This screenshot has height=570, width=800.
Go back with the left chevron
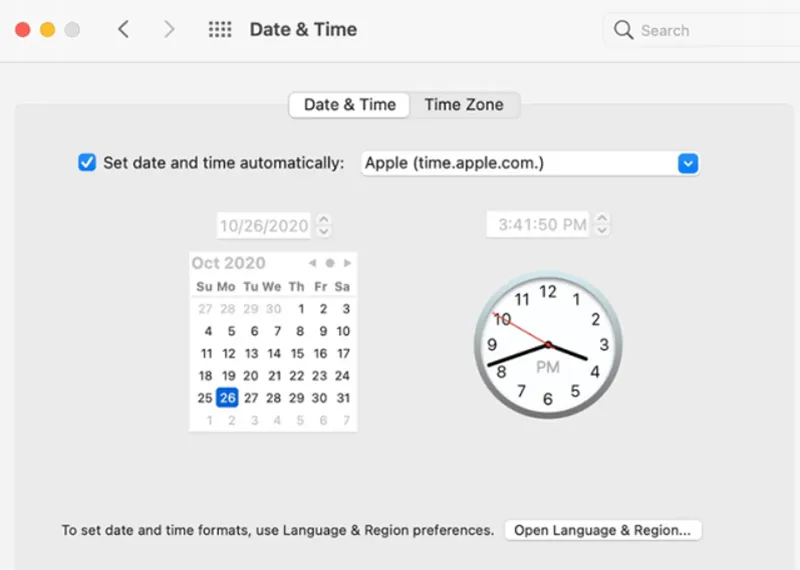click(123, 30)
